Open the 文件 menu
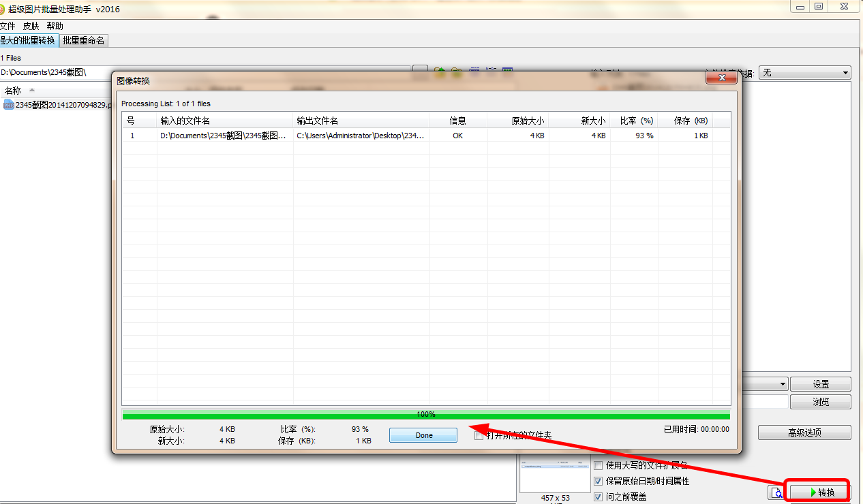 click(x=7, y=26)
